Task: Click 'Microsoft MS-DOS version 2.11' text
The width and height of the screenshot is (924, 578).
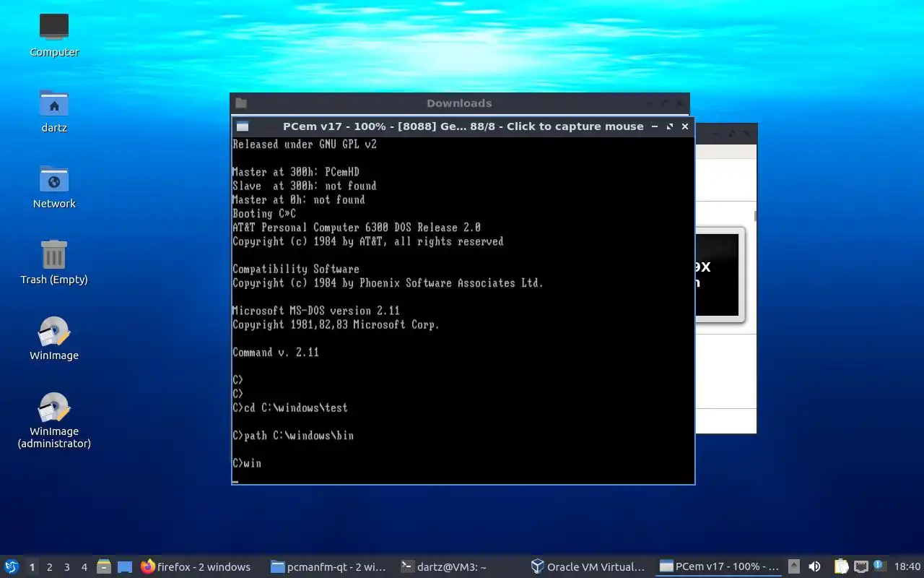Action: pyautogui.click(x=316, y=311)
